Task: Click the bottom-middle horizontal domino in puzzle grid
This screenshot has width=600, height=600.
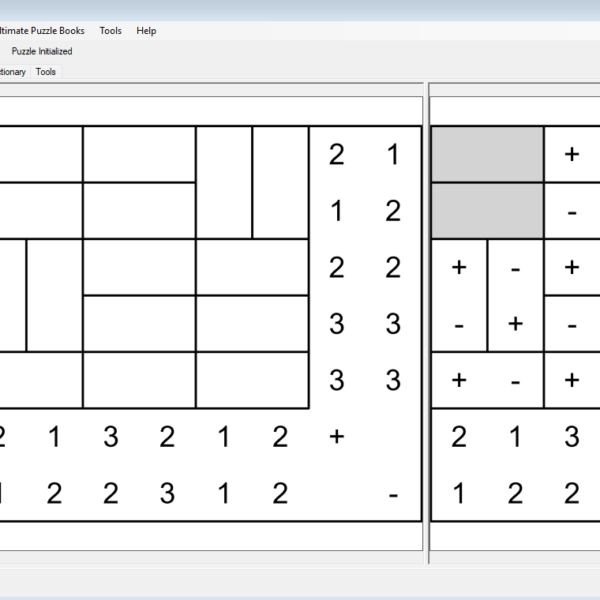Action: tap(139, 380)
